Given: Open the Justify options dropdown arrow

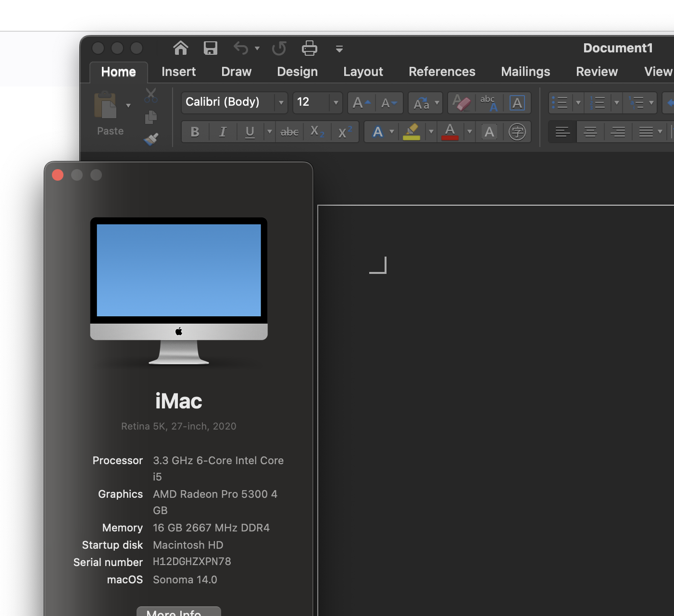Looking at the screenshot, I should 660,132.
